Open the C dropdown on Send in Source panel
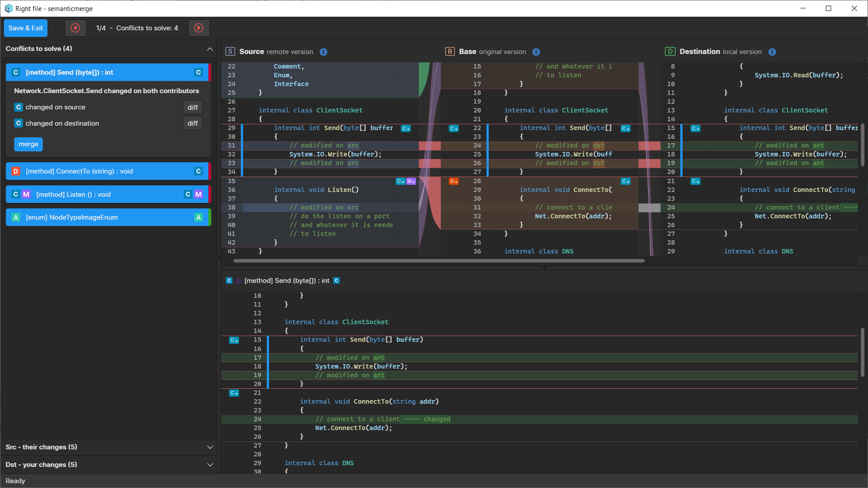This screenshot has height=488, width=868. [406, 128]
